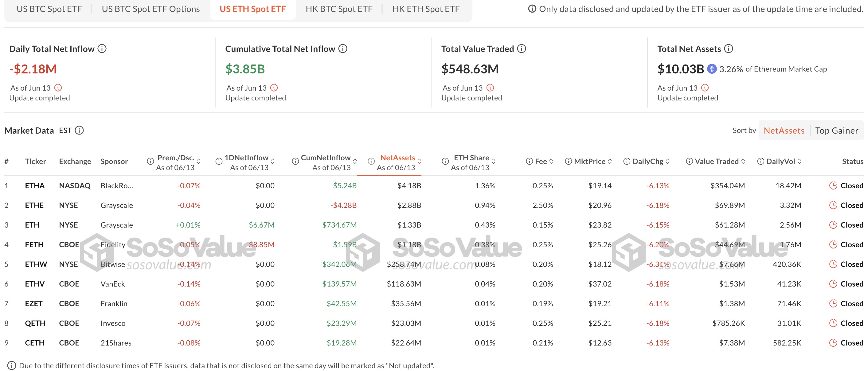The image size is (868, 371).
Task: Open the QETH ticker
Action: (35, 323)
